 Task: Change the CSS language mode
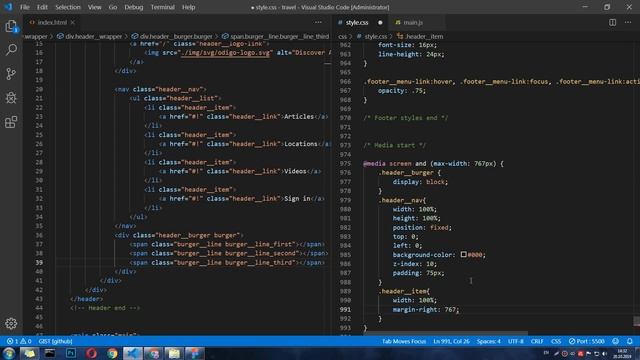point(556,341)
